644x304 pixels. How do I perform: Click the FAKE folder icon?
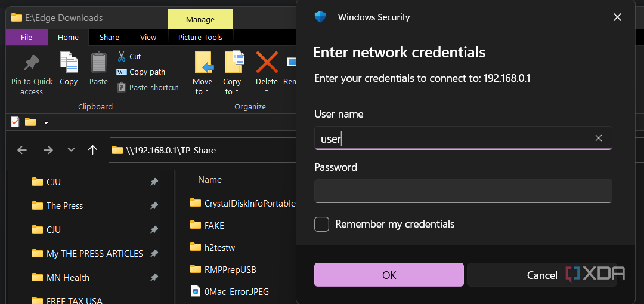[x=196, y=225]
